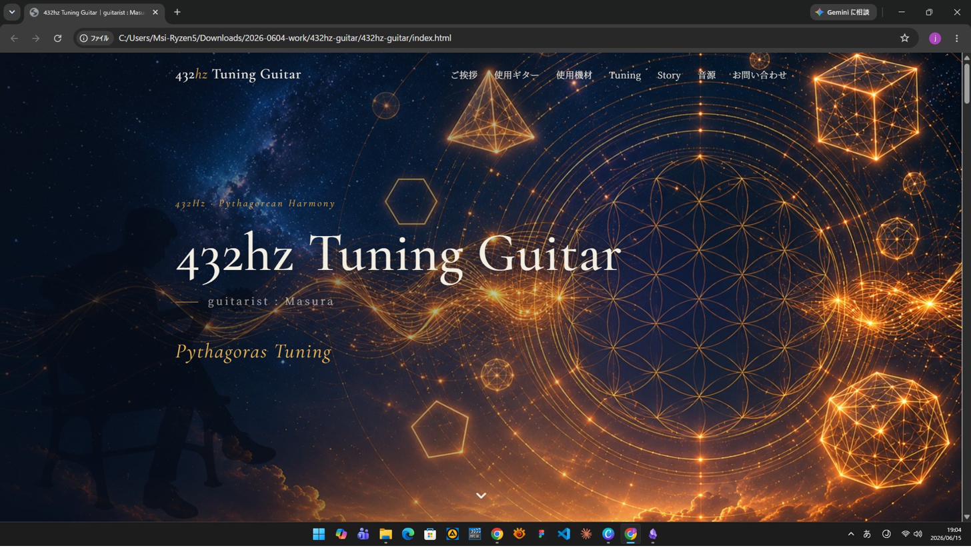Select the 432hz Tuning Guitar browser tab
Image resolution: width=971 pixels, height=560 pixels.
tap(94, 12)
